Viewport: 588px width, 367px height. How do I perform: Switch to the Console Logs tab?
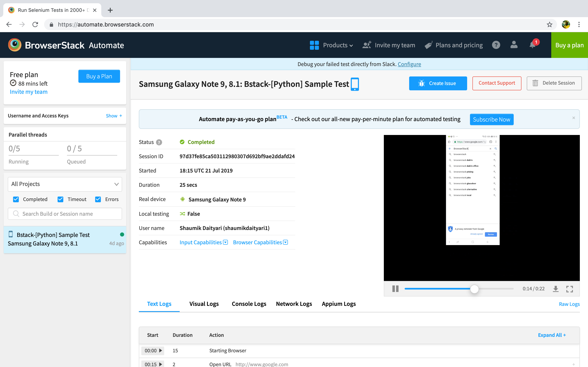(249, 304)
